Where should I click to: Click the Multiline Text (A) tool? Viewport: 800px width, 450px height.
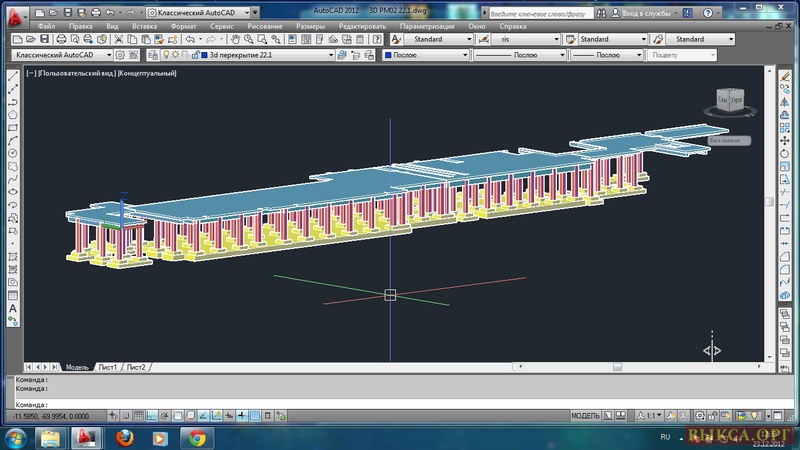click(x=13, y=309)
